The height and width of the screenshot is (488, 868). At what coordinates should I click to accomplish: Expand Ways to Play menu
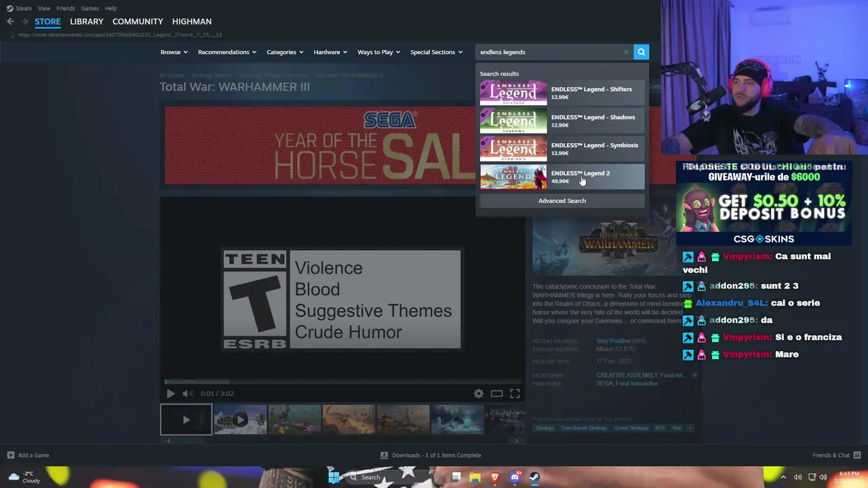(x=379, y=52)
